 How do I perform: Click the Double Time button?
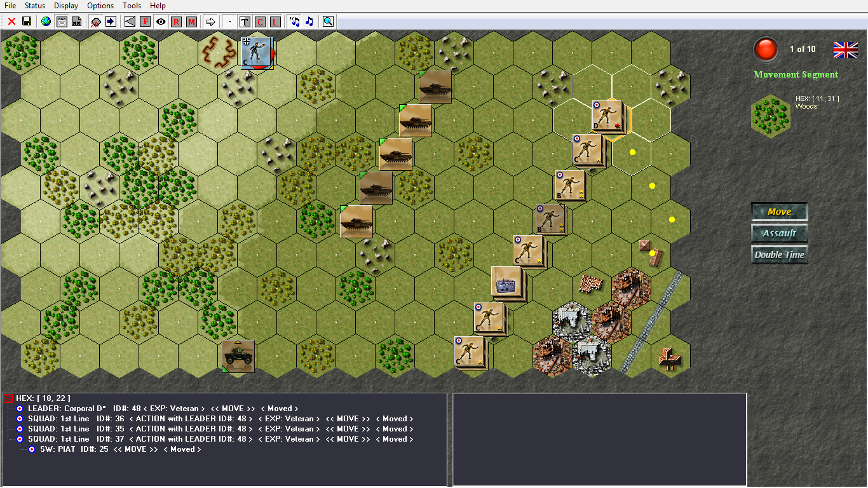[780, 255]
